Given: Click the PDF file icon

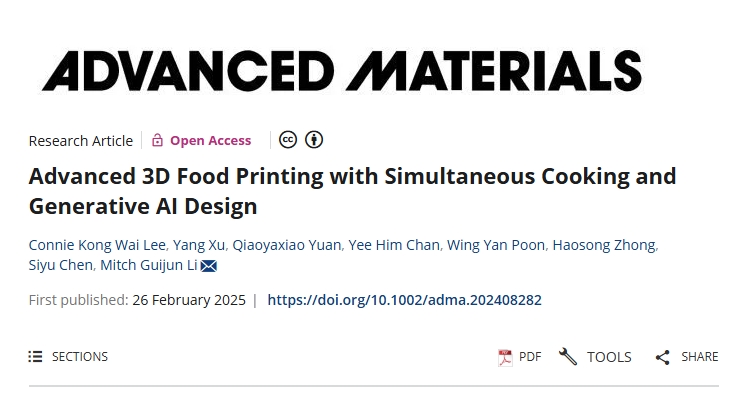Looking at the screenshot, I should coord(505,357).
